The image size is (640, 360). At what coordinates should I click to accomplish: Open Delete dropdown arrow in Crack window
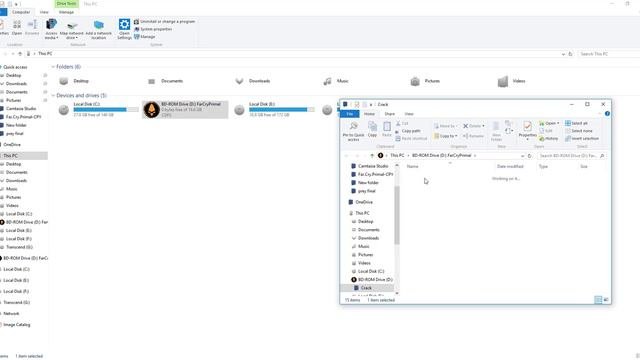pyautogui.click(x=484, y=126)
